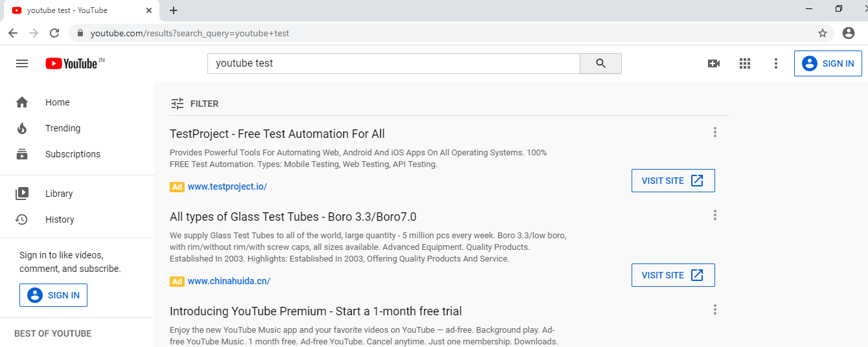Reload the page
This screenshot has height=347, width=868.
point(54,33)
